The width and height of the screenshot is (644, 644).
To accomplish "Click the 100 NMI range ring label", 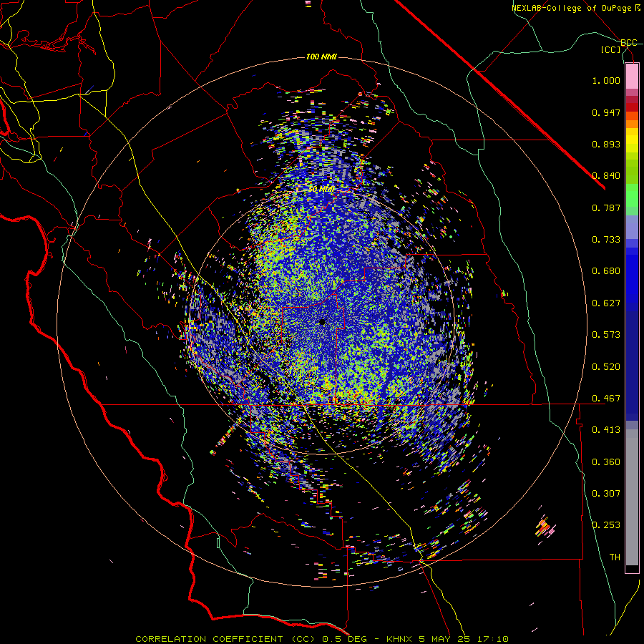I will (x=321, y=57).
